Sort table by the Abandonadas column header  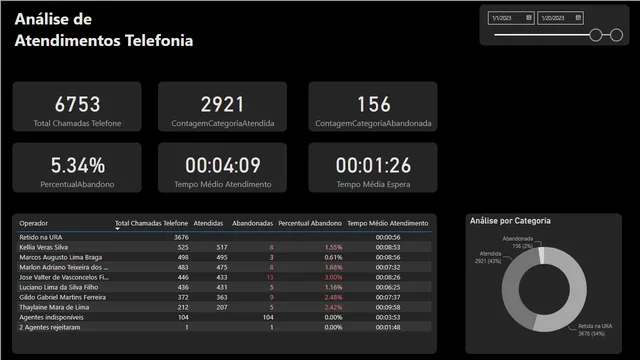pos(252,223)
